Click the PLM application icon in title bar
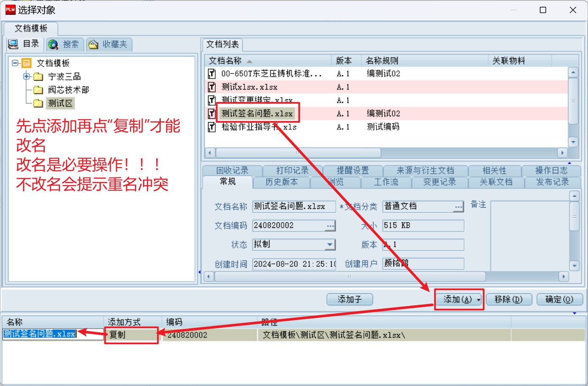The image size is (588, 386). 10,9
